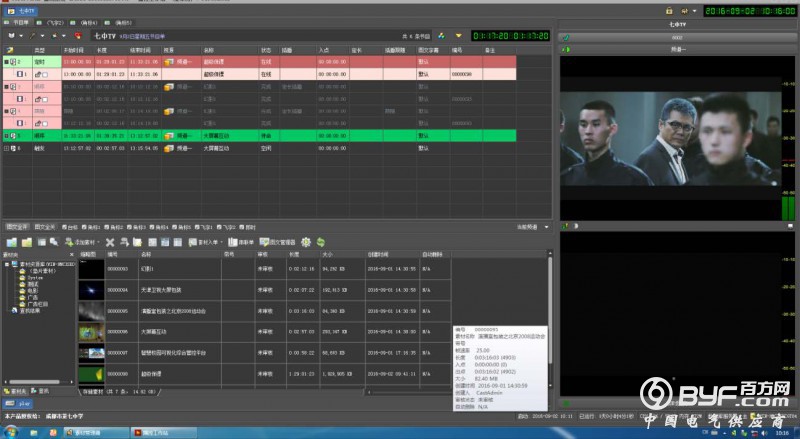Click the first folder icon in asset toolbar

pyautogui.click(x=11, y=243)
